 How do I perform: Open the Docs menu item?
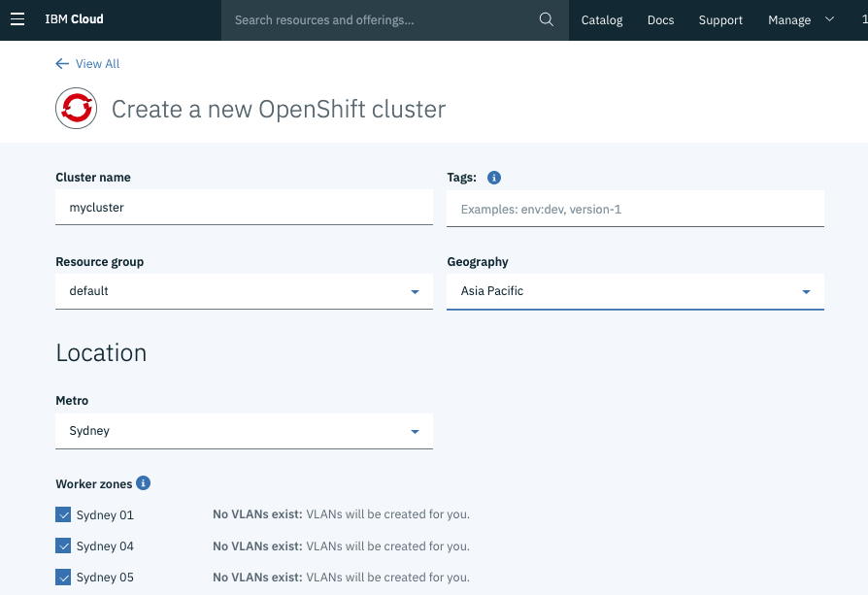coord(660,20)
